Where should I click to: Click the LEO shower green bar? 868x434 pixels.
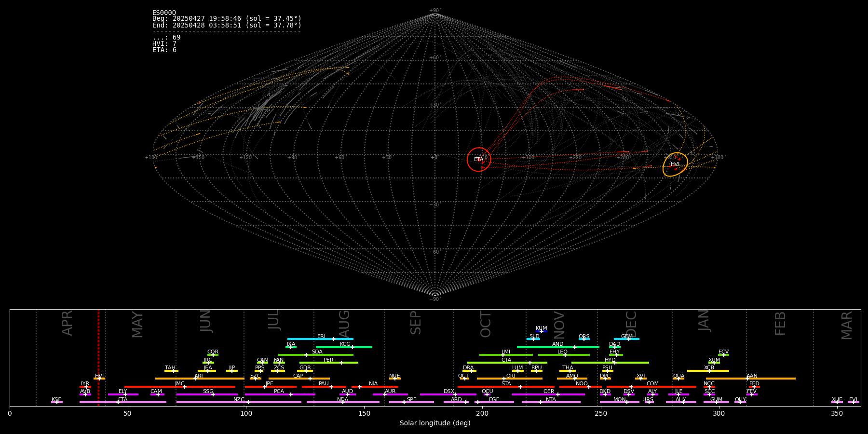click(564, 355)
